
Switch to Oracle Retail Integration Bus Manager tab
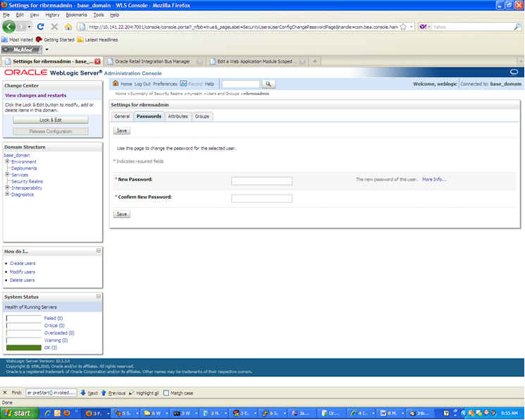point(153,61)
